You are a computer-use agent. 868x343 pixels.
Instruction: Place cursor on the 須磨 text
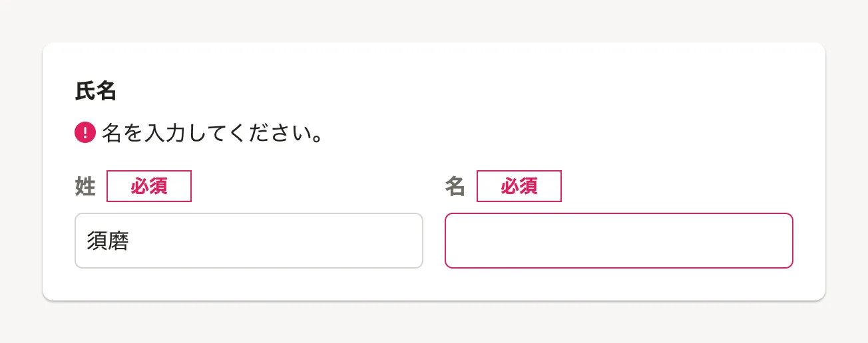(108, 241)
